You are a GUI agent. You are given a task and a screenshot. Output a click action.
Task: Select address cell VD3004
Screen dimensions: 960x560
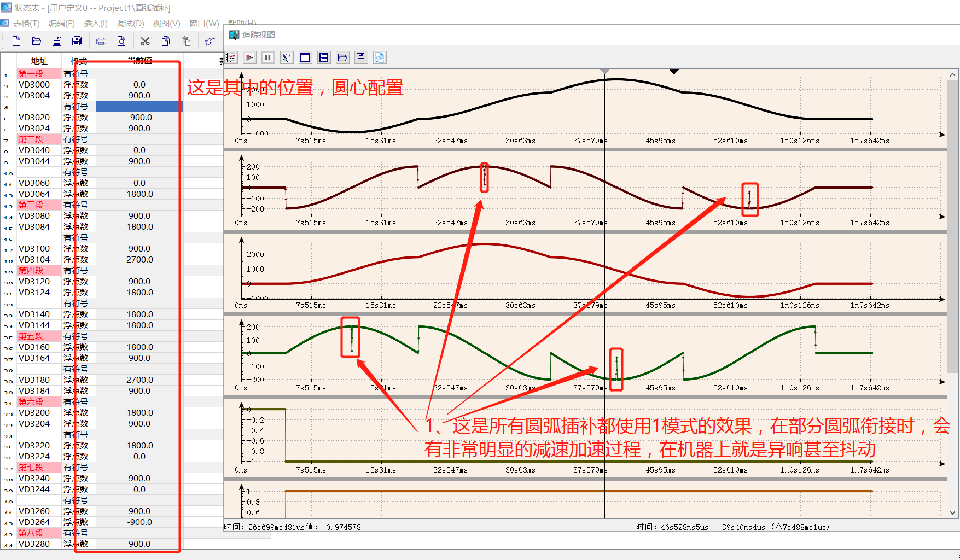pyautogui.click(x=39, y=95)
